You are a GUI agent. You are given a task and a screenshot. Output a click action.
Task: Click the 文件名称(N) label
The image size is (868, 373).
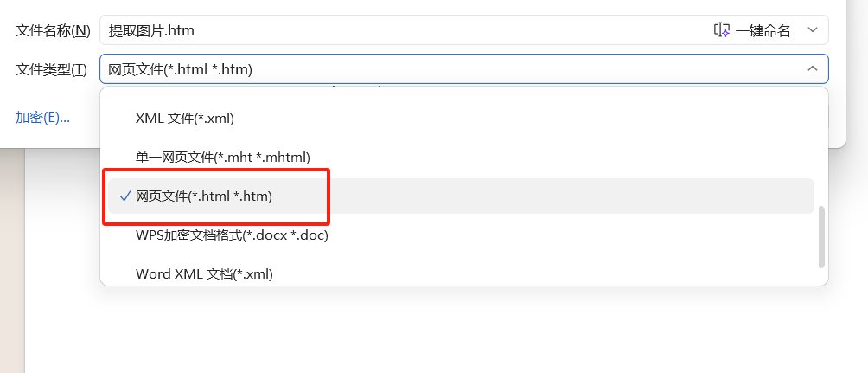tap(53, 30)
